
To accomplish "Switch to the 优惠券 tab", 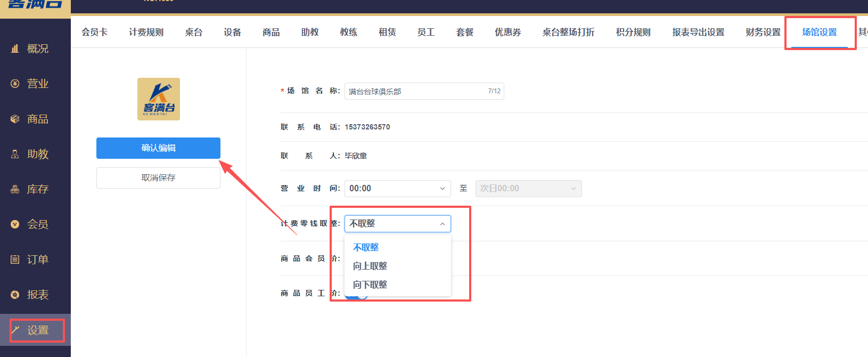I will click(x=508, y=32).
